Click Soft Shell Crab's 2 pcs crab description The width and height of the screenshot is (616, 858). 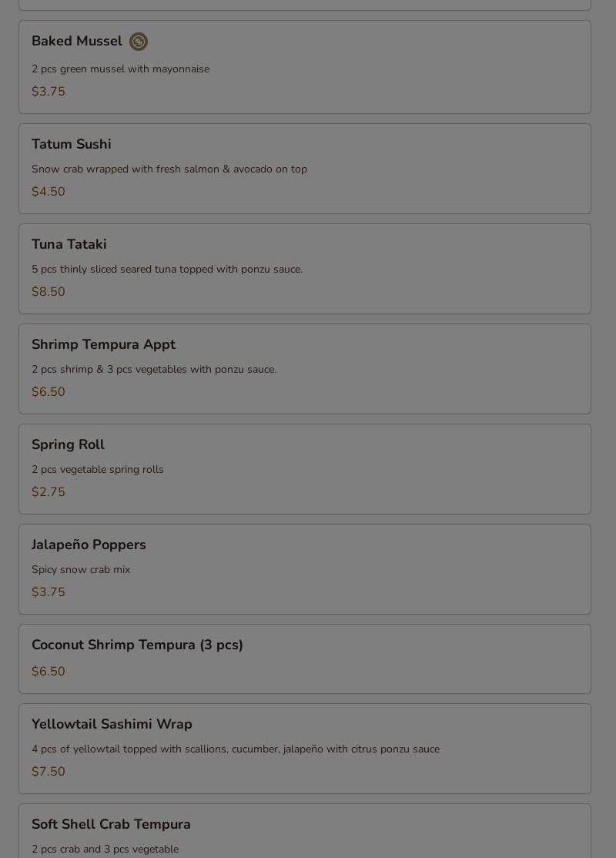[105, 850]
